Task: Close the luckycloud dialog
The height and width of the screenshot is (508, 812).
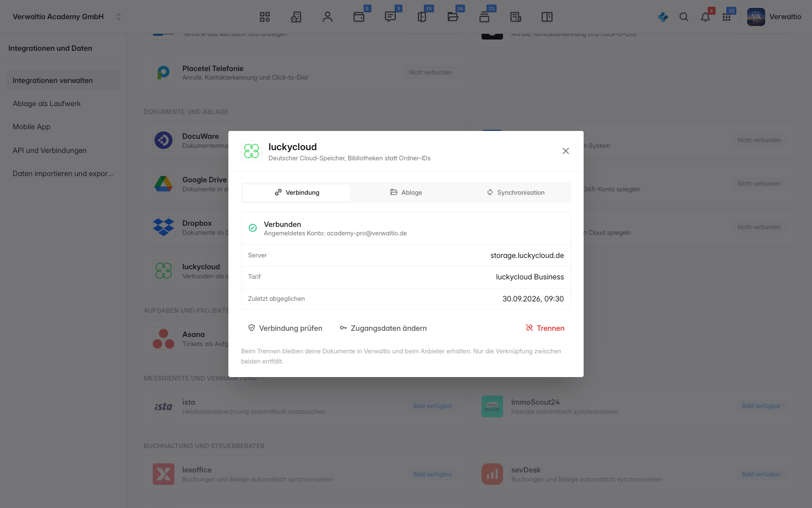Action: (566, 151)
